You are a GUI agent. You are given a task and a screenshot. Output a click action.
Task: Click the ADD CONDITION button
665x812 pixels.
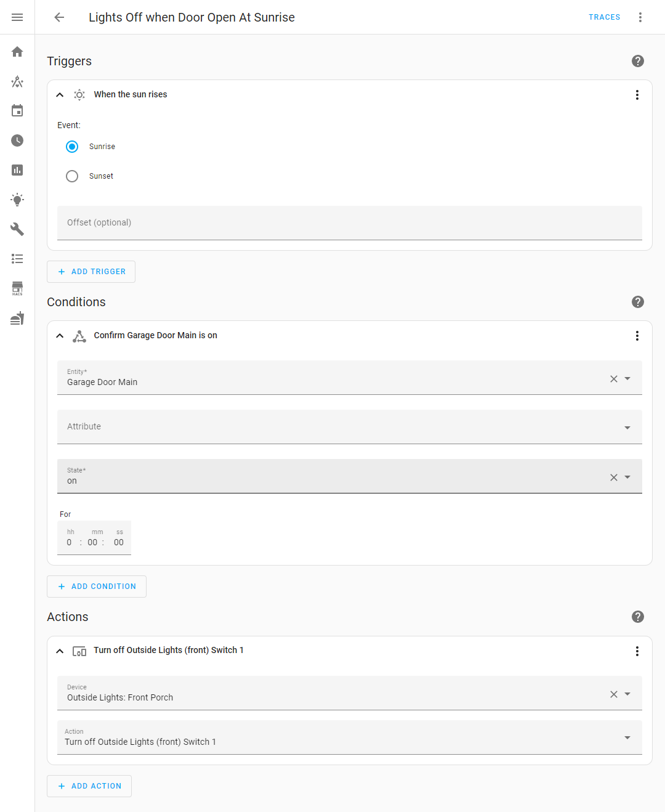(96, 586)
